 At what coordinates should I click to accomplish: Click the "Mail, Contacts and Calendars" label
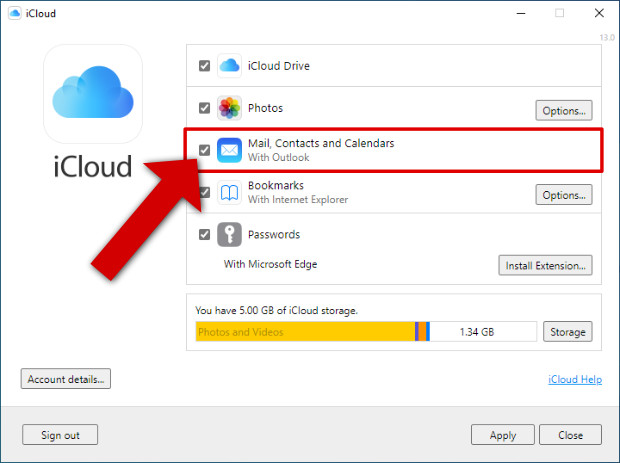[x=321, y=143]
